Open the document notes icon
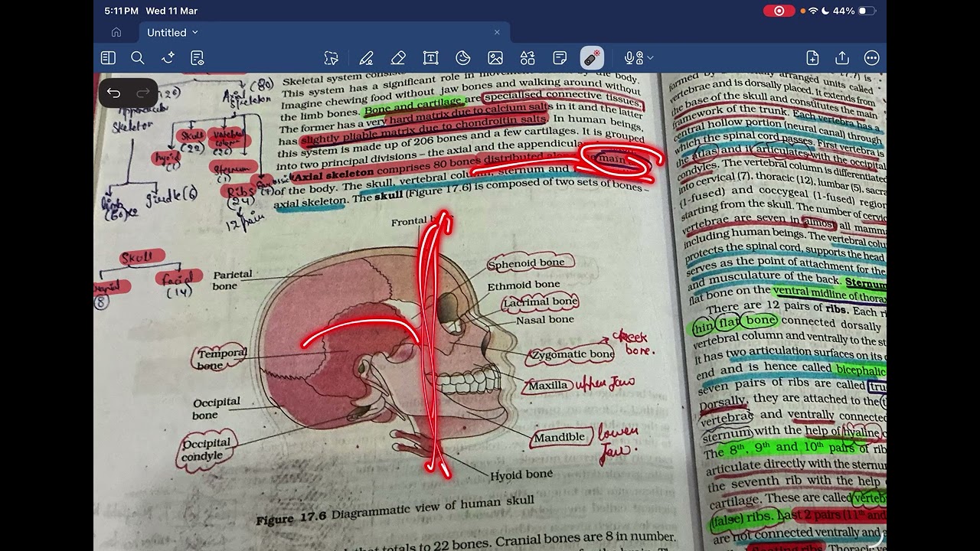980x551 pixels. (198, 58)
